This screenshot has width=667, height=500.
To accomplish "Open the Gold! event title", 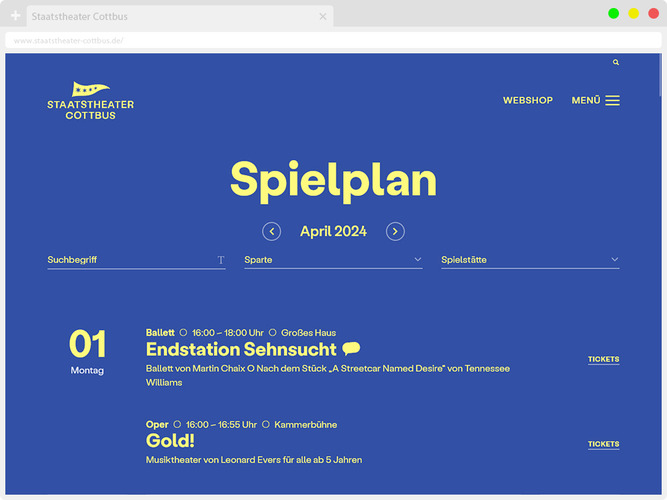I will click(x=170, y=441).
